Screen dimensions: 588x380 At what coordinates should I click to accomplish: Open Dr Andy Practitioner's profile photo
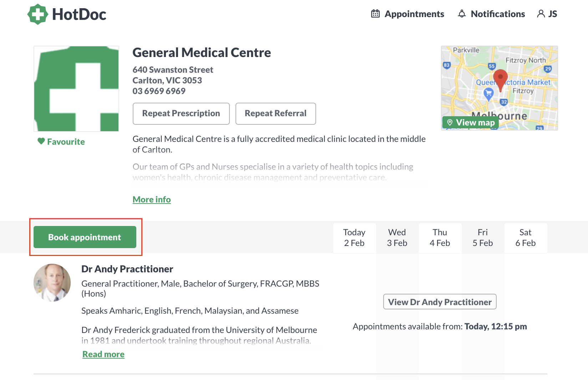[x=52, y=283]
